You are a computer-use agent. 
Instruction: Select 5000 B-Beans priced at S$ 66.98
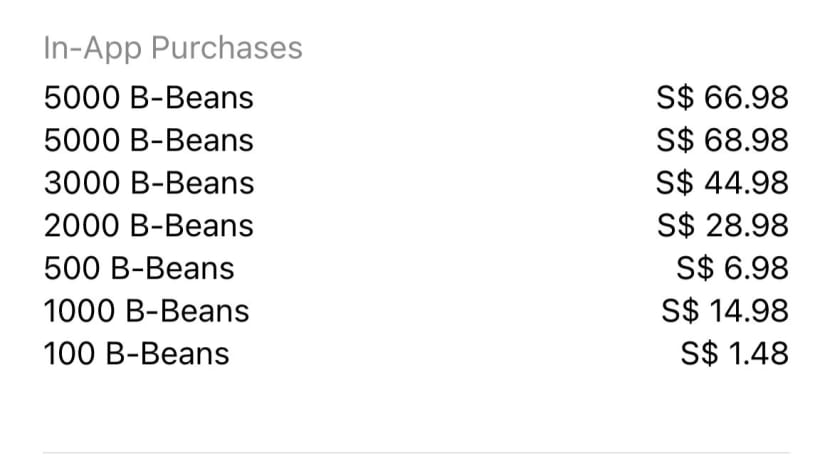coord(149,98)
